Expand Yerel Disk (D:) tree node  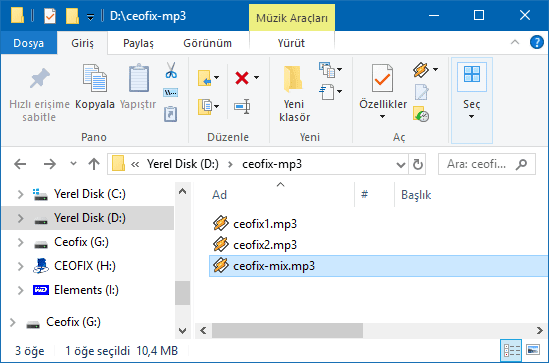click(21, 218)
